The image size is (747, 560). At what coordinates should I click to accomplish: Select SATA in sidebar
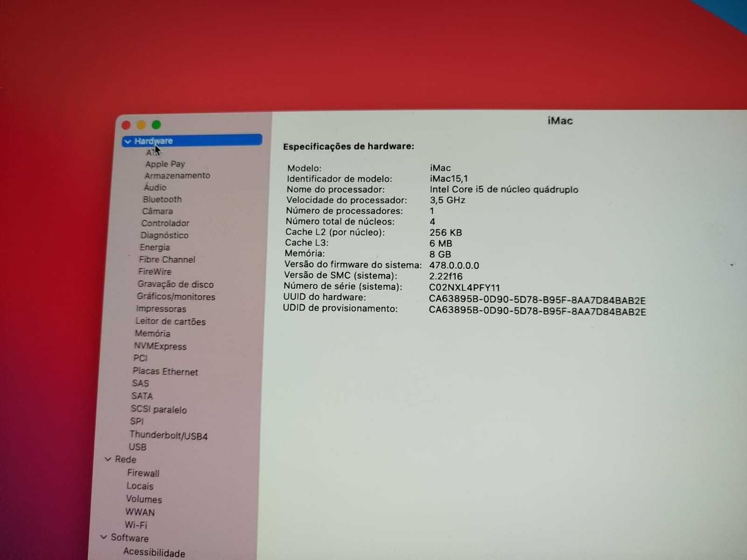pos(142,396)
